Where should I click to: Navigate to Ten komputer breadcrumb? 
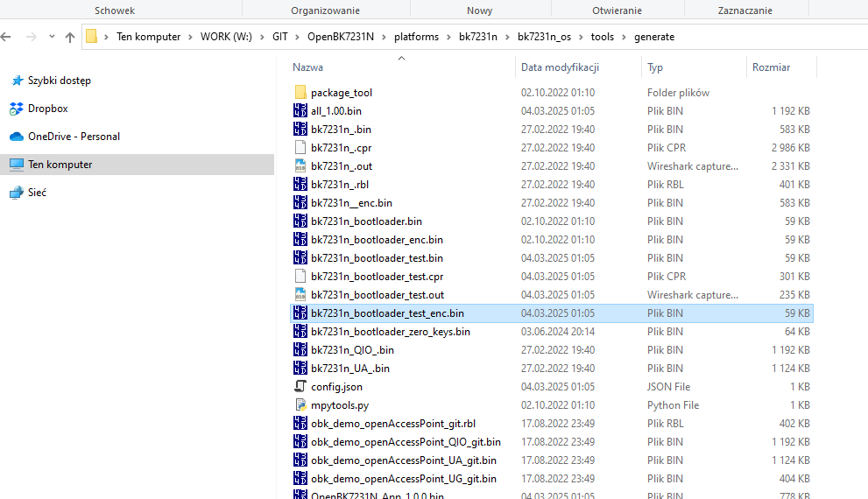coord(148,37)
